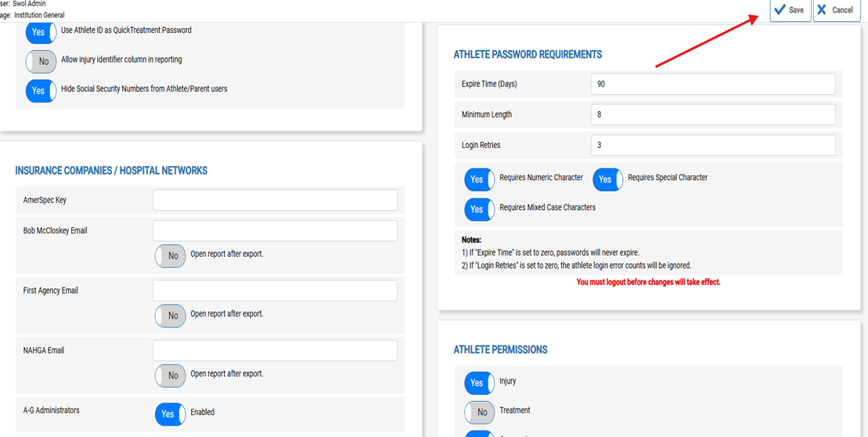Toggle open report for NAHGA export
Image resolution: width=868 pixels, height=437 pixels.
click(x=170, y=375)
